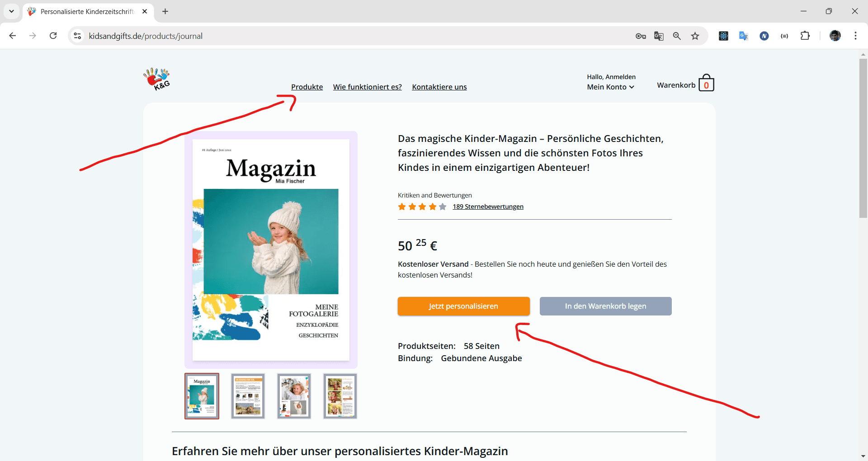868x461 pixels.
Task: Open the JSON formatter extension
Action: pos(784,36)
